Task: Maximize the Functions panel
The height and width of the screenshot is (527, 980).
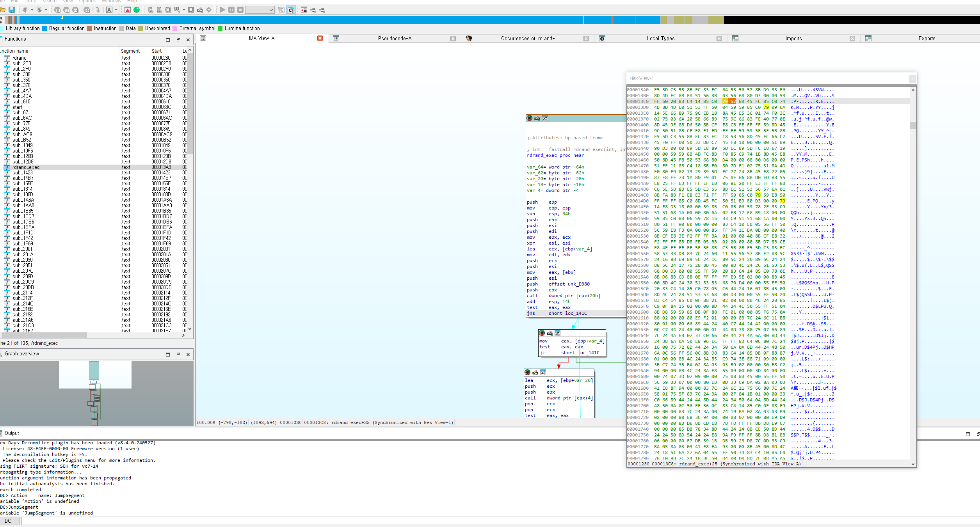Action: [x=168, y=39]
